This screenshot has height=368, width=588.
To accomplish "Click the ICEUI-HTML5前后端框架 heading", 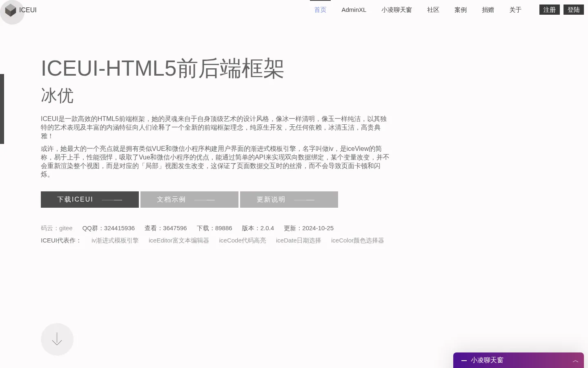I will (x=163, y=68).
